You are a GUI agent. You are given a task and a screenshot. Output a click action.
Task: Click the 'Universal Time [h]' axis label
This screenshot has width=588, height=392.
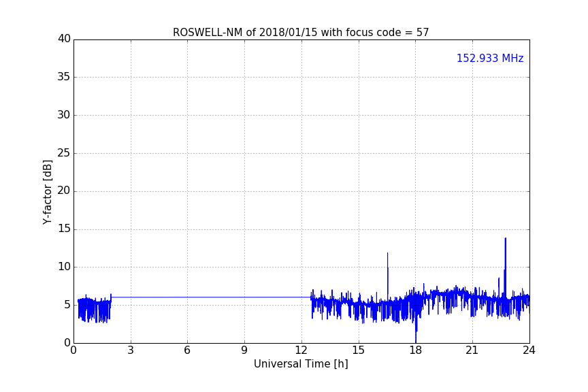[301, 364]
